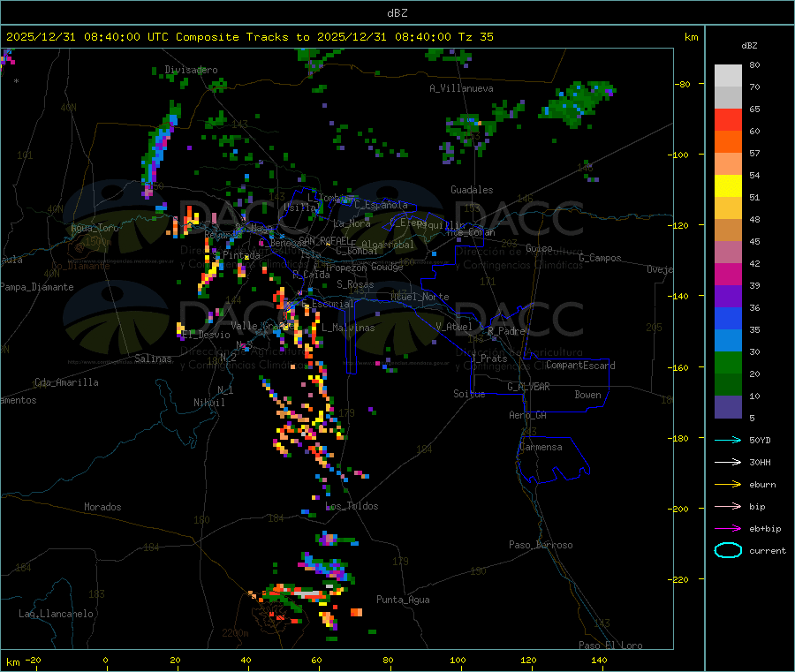The height and width of the screenshot is (672, 795).
Task: Click the Agua_Toro place label
Action: [x=95, y=228]
